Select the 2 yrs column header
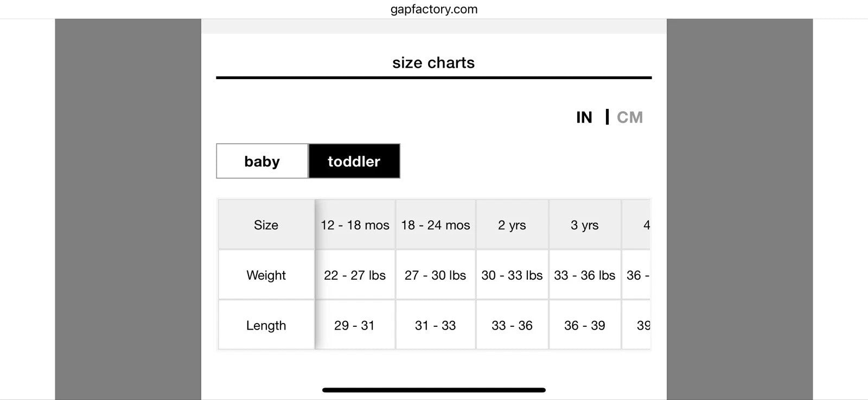868x400 pixels. 512,225
